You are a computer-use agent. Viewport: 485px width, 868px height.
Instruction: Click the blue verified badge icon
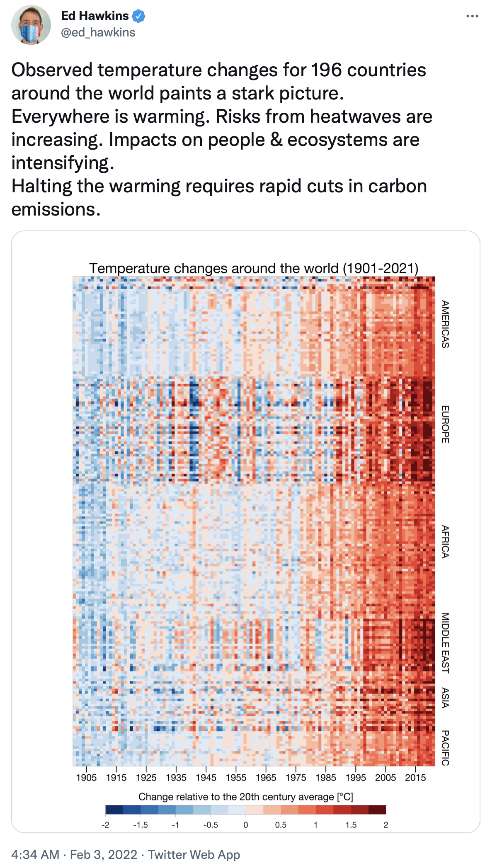click(138, 16)
